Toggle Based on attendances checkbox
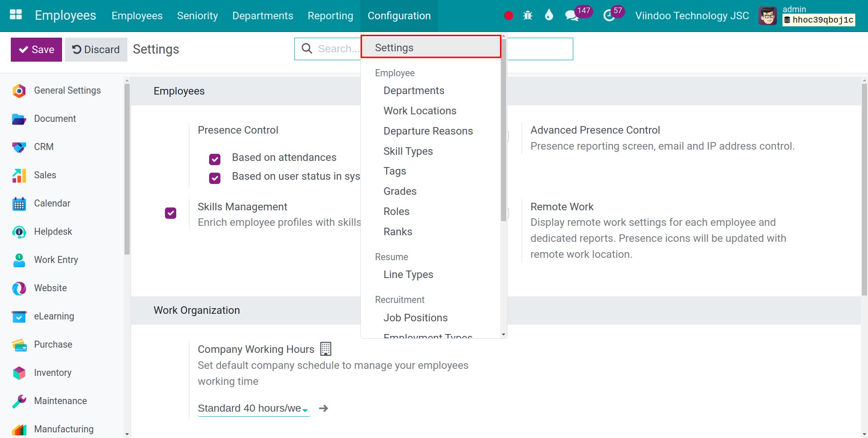868x438 pixels. pos(215,159)
